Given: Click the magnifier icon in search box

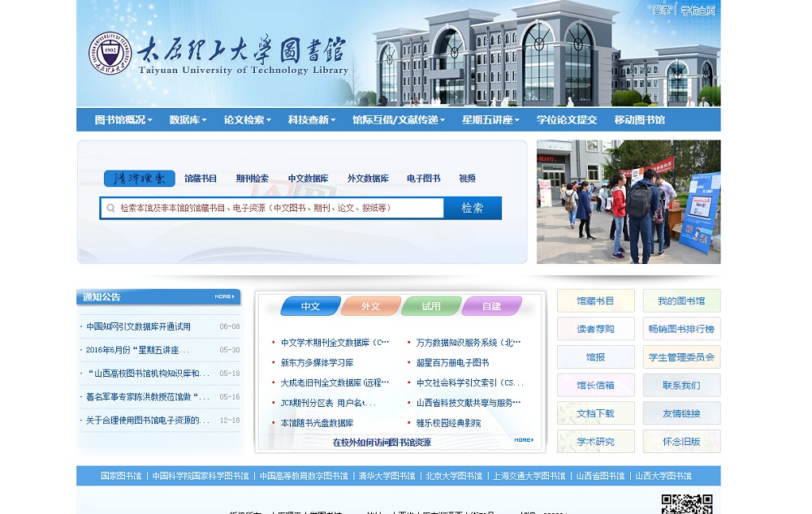Looking at the screenshot, I should (110, 208).
